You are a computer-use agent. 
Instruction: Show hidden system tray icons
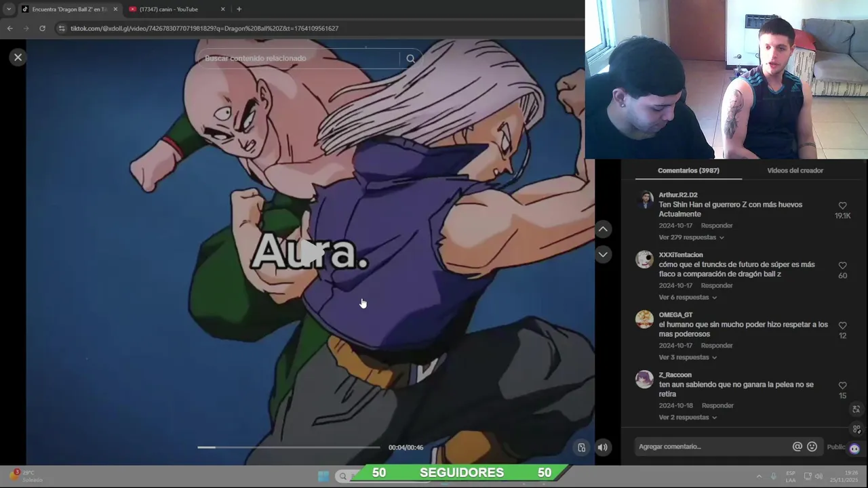[x=759, y=476]
